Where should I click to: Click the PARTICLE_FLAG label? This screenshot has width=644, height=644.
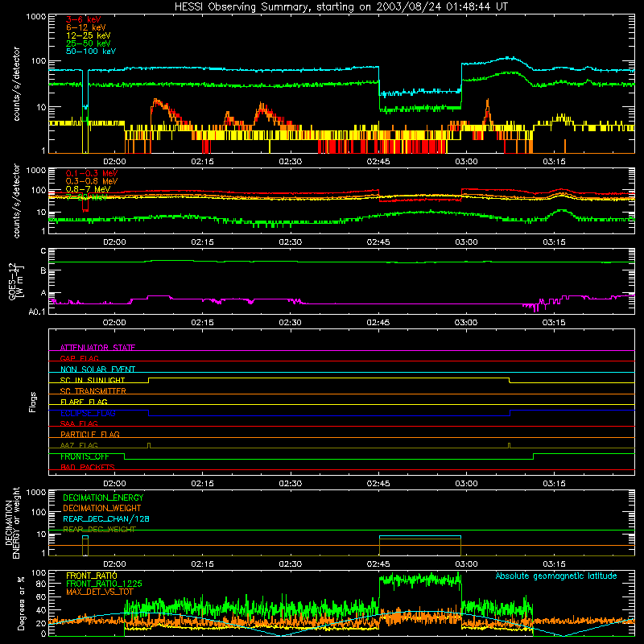click(x=90, y=434)
